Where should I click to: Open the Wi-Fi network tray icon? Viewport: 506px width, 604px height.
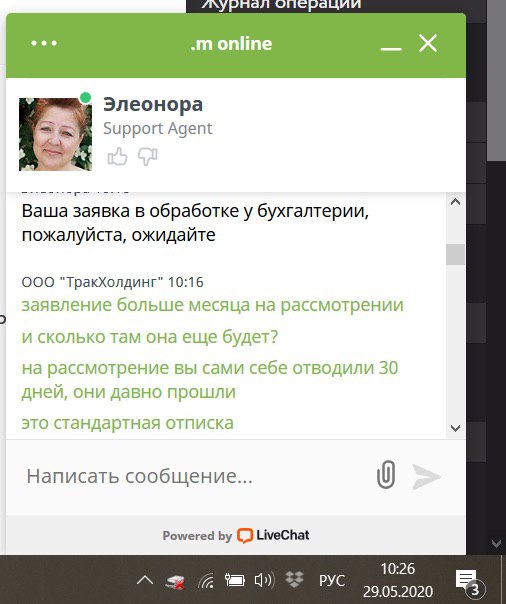pyautogui.click(x=206, y=580)
